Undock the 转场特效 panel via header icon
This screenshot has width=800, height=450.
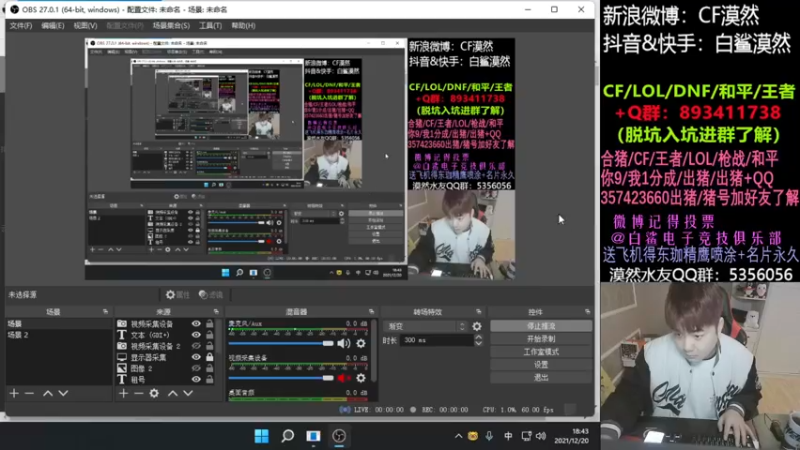[479, 311]
